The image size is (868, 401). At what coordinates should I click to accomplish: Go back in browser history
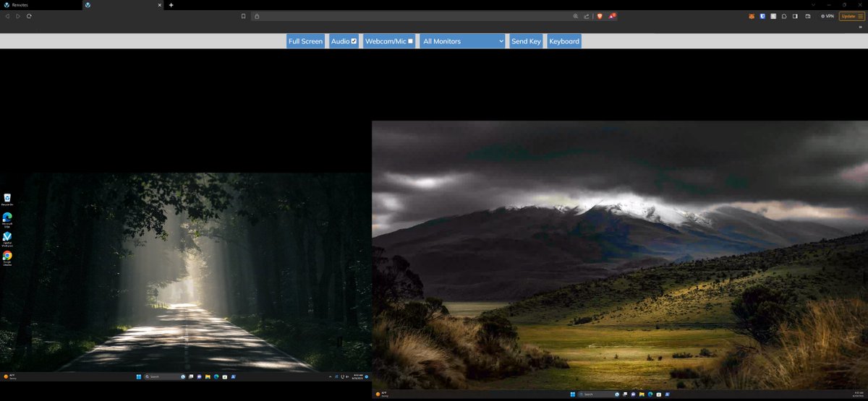tap(7, 16)
